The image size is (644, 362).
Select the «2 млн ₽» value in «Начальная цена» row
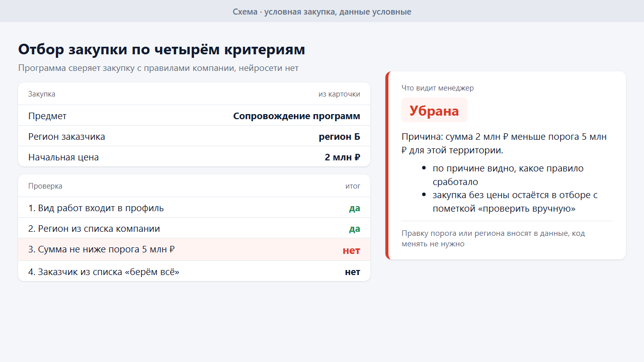click(343, 157)
